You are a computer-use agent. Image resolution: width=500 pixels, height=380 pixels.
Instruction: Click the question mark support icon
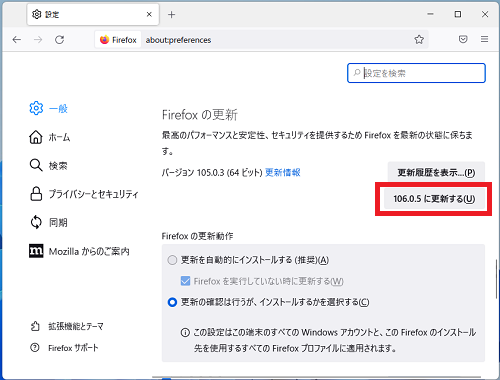35,348
